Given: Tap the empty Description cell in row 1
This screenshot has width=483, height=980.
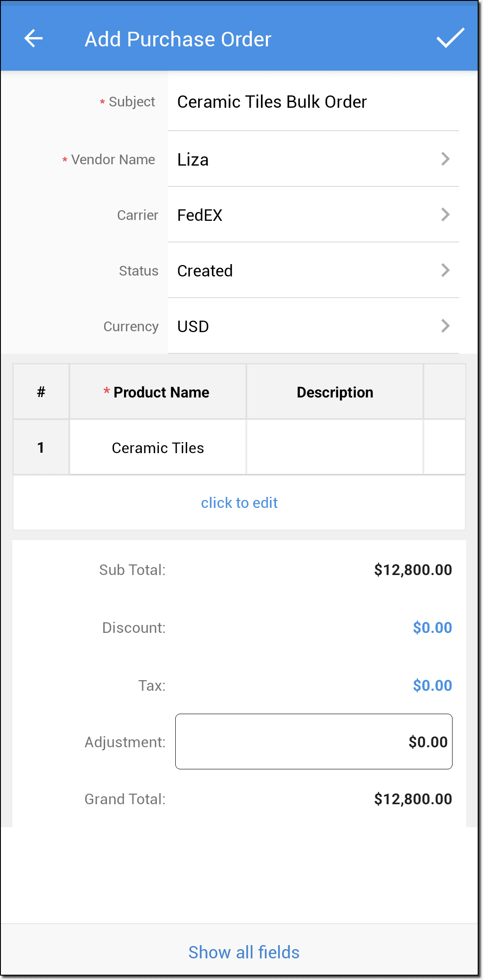Looking at the screenshot, I should pos(335,448).
